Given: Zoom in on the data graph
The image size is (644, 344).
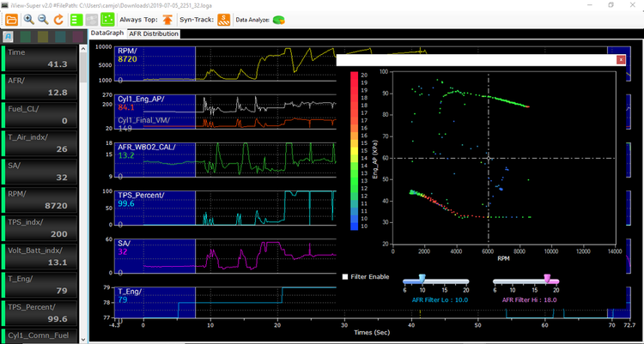Looking at the screenshot, I should [x=28, y=19].
